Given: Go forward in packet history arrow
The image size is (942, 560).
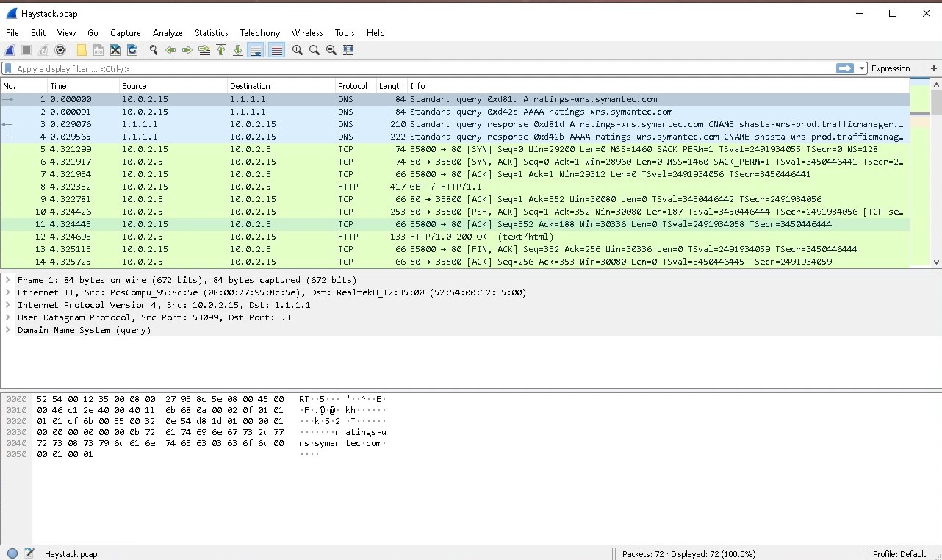Looking at the screenshot, I should (187, 50).
